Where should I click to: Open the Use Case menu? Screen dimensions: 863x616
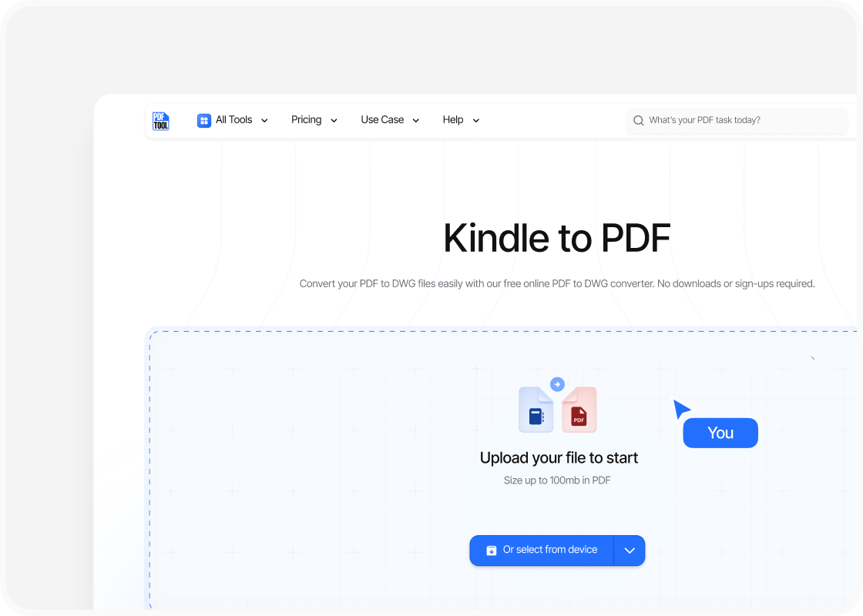pos(390,120)
